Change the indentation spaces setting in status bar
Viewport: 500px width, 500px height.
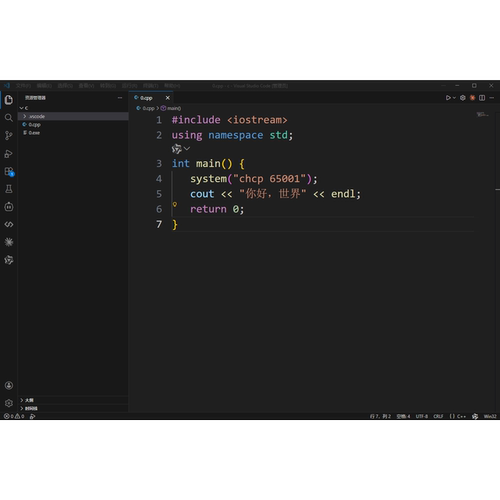click(x=403, y=416)
